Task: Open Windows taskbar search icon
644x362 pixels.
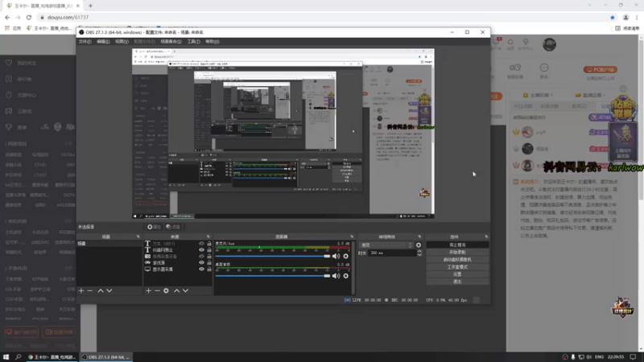Action: (18, 357)
